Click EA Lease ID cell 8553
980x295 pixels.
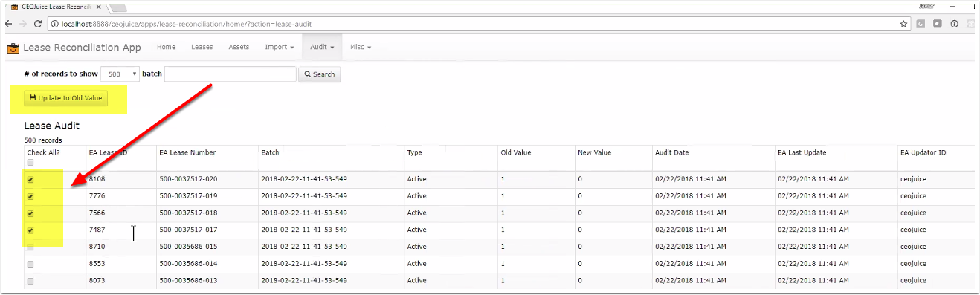[x=96, y=264]
